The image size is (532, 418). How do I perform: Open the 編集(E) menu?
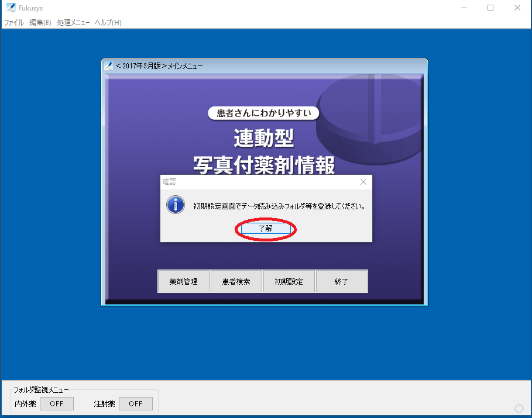click(40, 23)
